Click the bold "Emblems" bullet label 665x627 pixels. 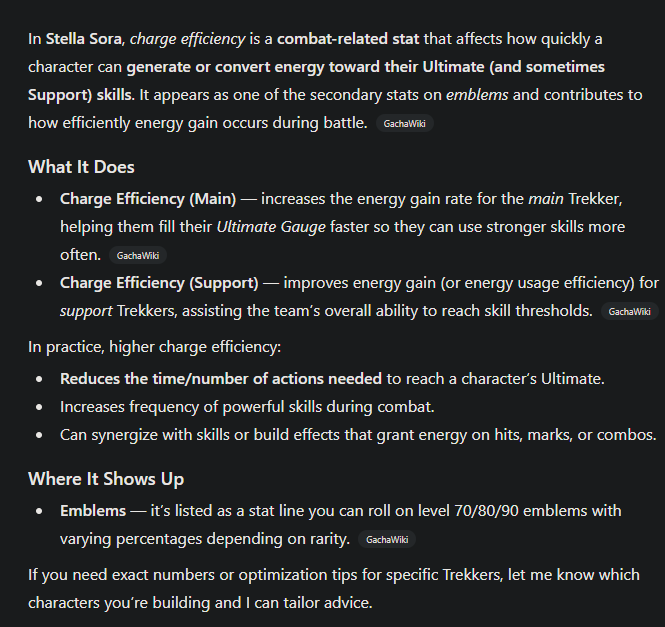[92, 511]
